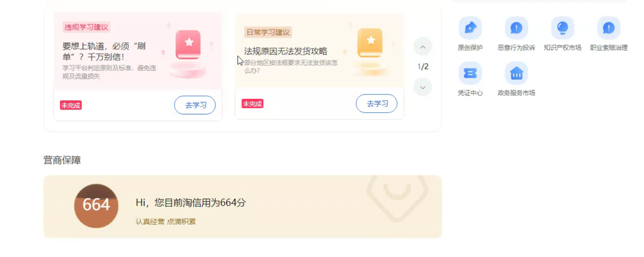Click 去学习 button on 法规原因无法发货攻略 card

click(376, 103)
